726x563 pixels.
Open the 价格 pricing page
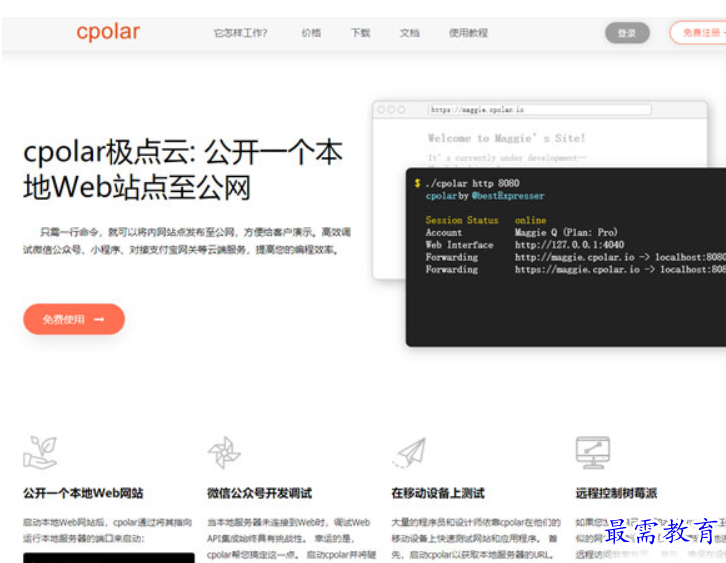[x=311, y=33]
